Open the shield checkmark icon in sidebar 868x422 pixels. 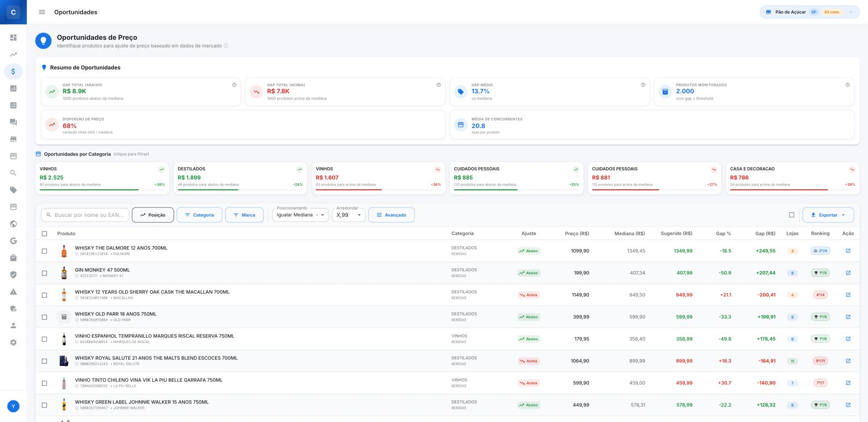[x=14, y=275]
